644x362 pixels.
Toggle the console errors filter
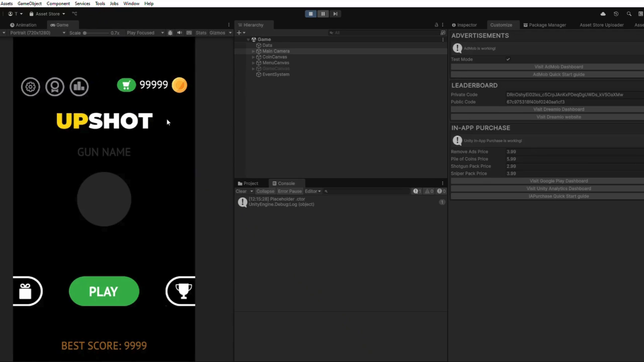coord(441,191)
